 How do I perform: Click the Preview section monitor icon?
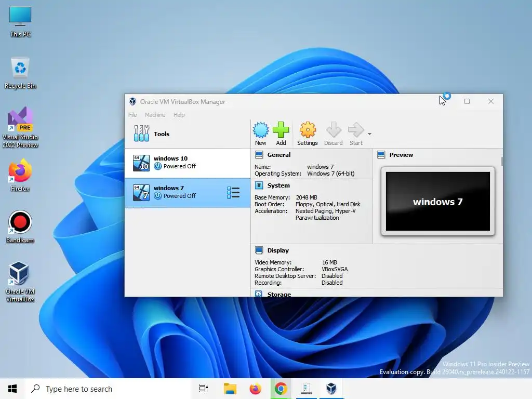tap(381, 155)
